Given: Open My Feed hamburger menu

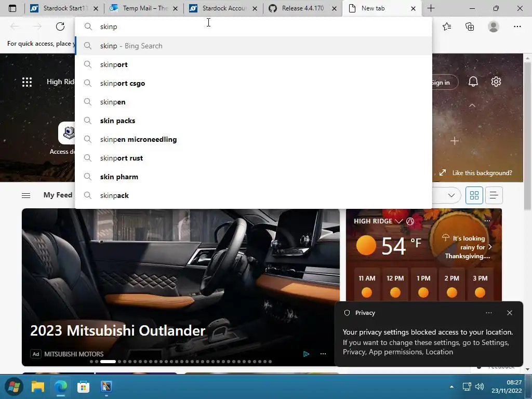Looking at the screenshot, I should pyautogui.click(x=26, y=195).
